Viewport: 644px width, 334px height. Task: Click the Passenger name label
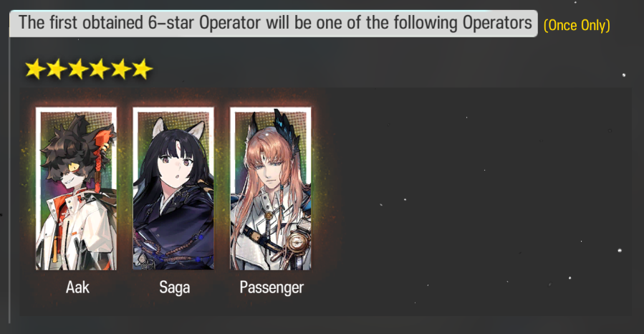pos(271,287)
